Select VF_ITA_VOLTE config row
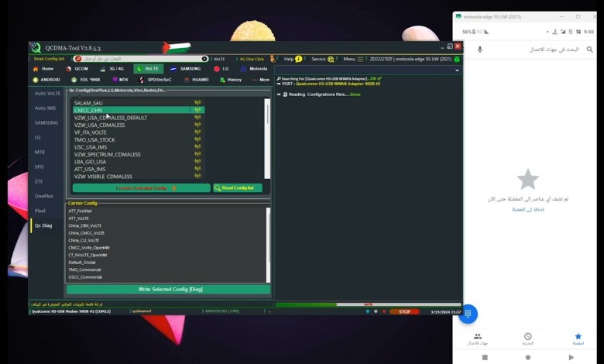The image size is (604, 364). coord(139,132)
